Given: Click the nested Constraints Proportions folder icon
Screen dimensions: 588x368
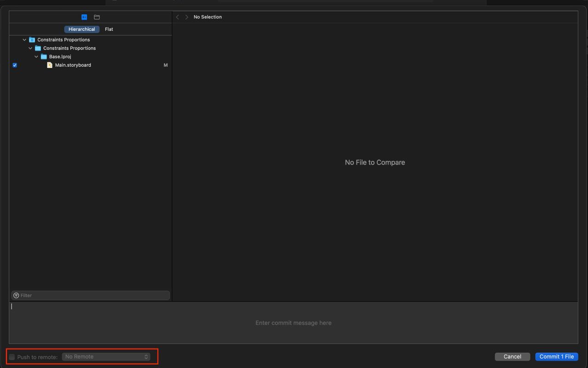Looking at the screenshot, I should [38, 48].
